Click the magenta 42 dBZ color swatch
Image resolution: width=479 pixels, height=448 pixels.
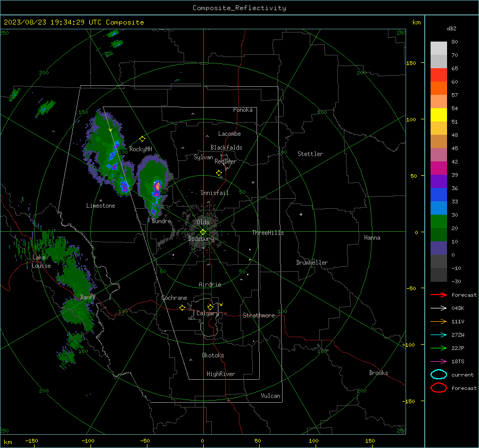click(439, 168)
